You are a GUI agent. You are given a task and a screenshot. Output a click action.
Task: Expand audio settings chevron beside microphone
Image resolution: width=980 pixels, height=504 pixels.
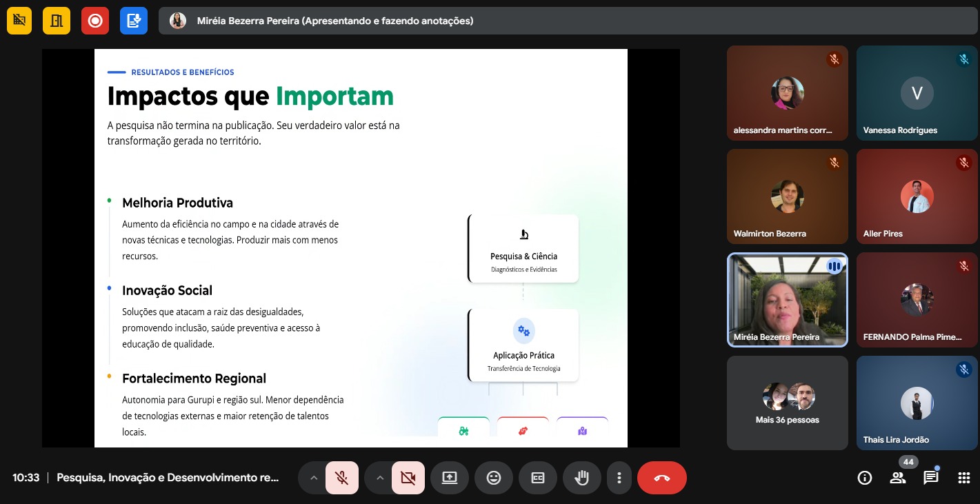coord(314,478)
